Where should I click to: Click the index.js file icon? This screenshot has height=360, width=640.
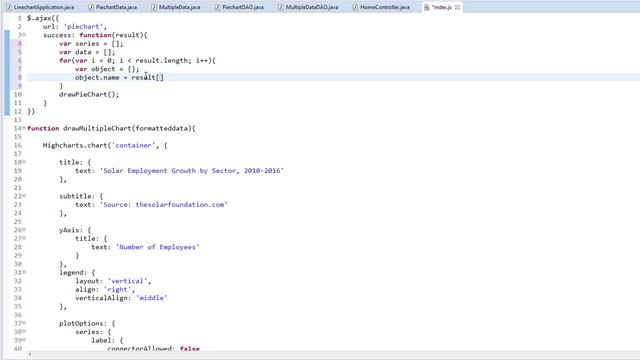(x=427, y=7)
